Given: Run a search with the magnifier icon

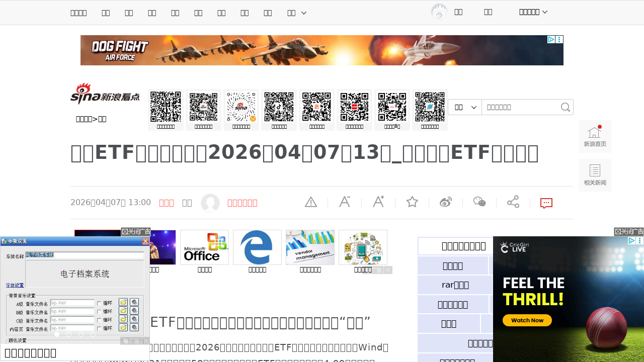Looking at the screenshot, I should tap(565, 107).
